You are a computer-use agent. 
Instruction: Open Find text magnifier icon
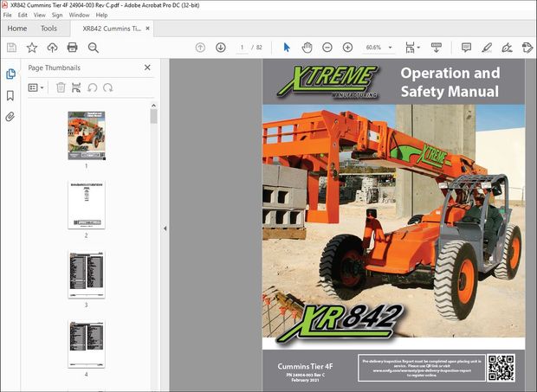click(94, 48)
